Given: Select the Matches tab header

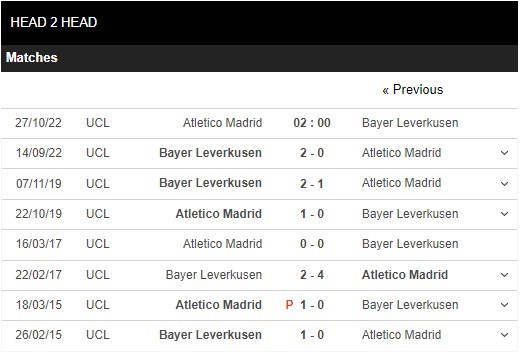Looking at the screenshot, I should point(32,57).
